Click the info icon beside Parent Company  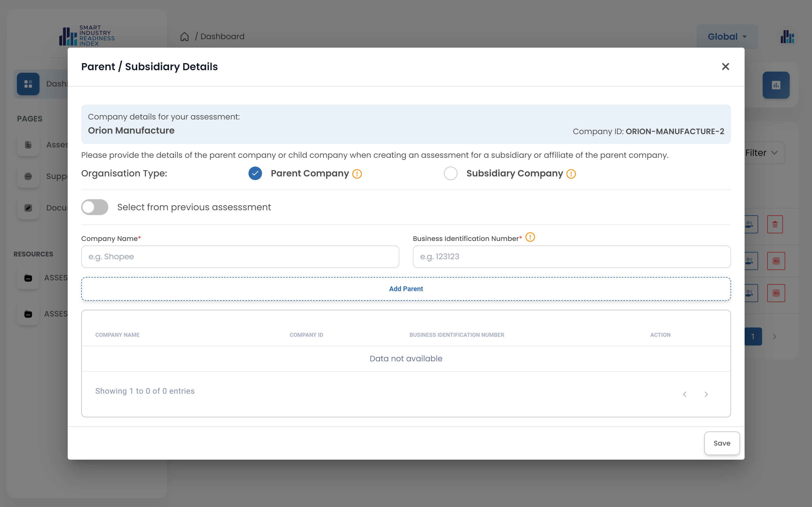(x=357, y=174)
